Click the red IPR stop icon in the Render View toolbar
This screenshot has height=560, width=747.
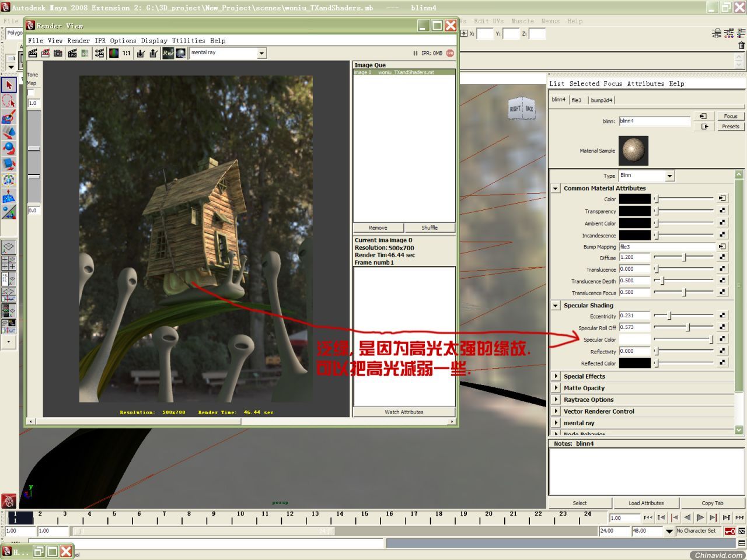tap(450, 53)
